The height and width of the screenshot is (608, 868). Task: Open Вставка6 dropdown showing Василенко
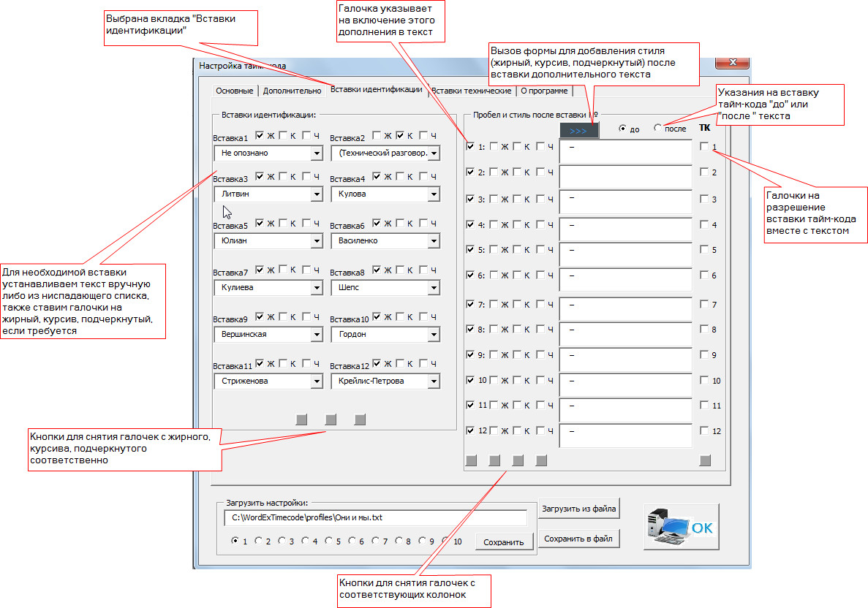coord(434,241)
